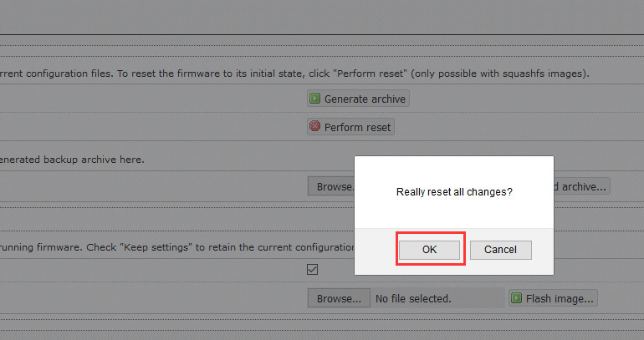Confirm the reset by clicking OK
The image size is (644, 340).
pyautogui.click(x=429, y=250)
